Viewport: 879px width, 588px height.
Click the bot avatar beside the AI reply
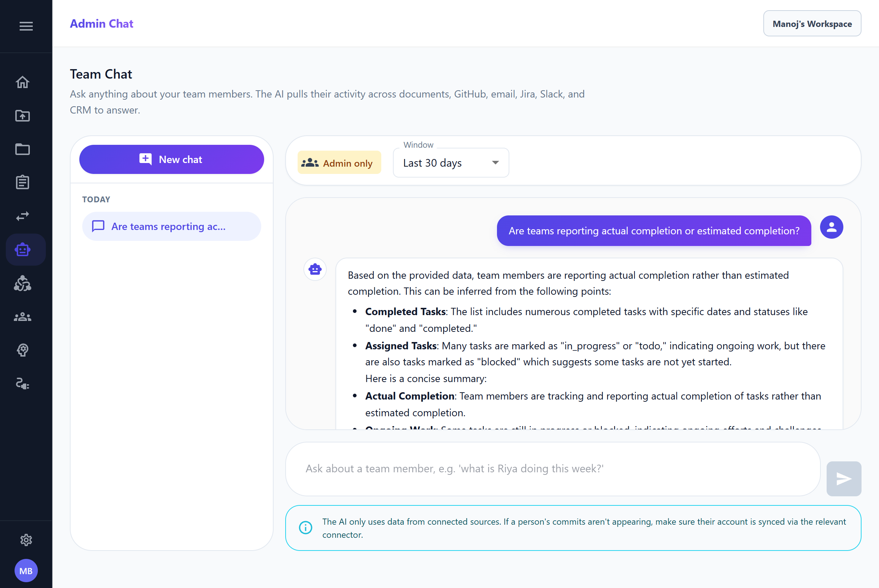(x=315, y=269)
